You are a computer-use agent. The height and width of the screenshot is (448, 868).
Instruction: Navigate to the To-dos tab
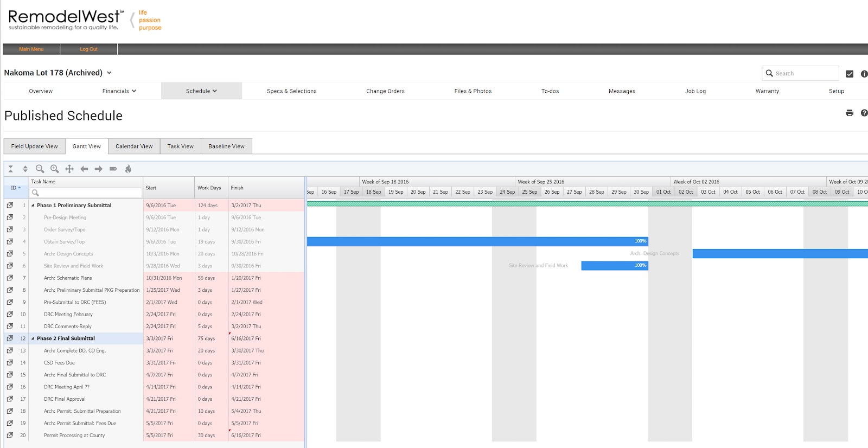[x=550, y=91]
